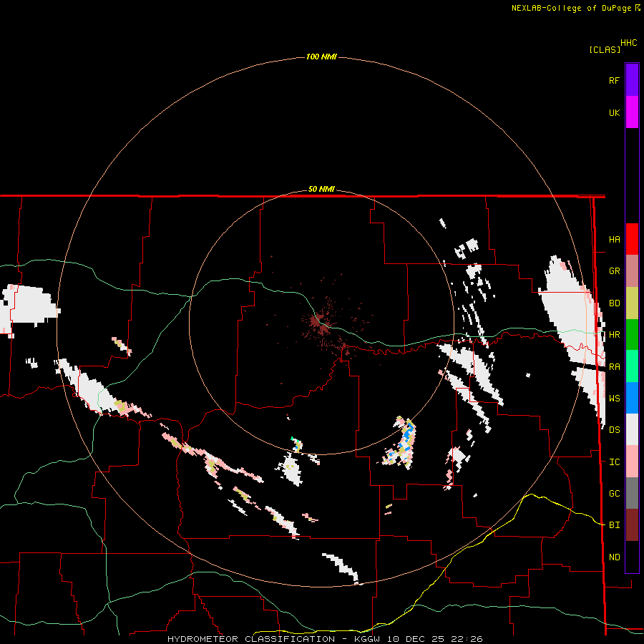Select the BD yellow legend block
This screenshot has height=644, width=644.
click(x=632, y=303)
